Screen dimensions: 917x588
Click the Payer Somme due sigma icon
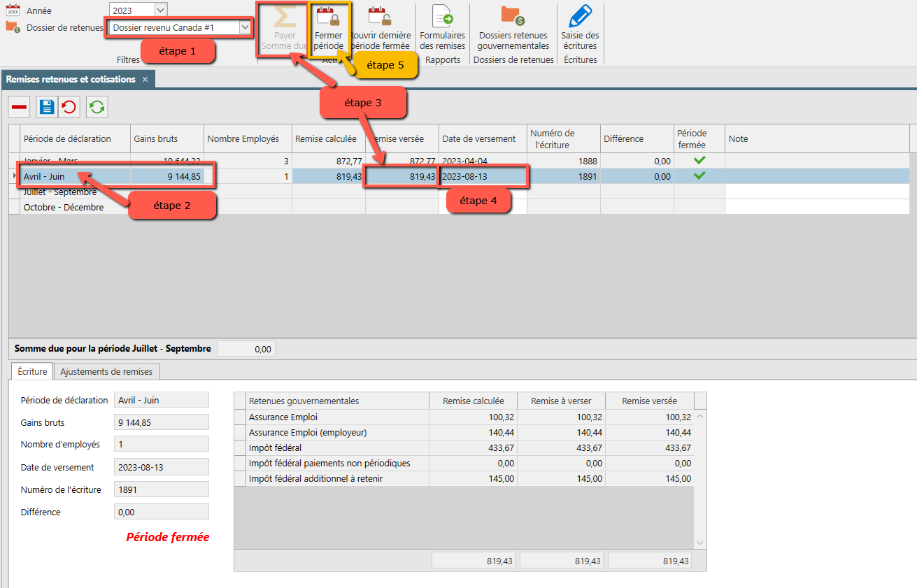(x=285, y=17)
